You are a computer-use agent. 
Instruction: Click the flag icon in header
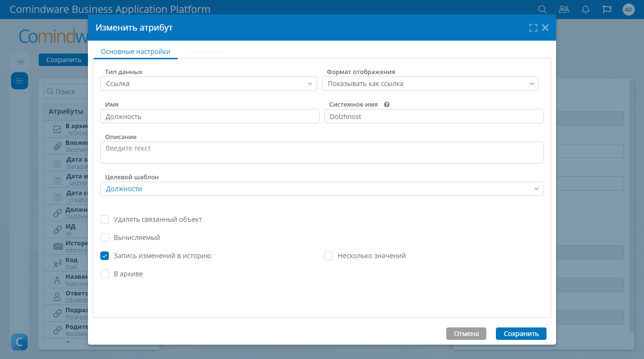coord(607,9)
